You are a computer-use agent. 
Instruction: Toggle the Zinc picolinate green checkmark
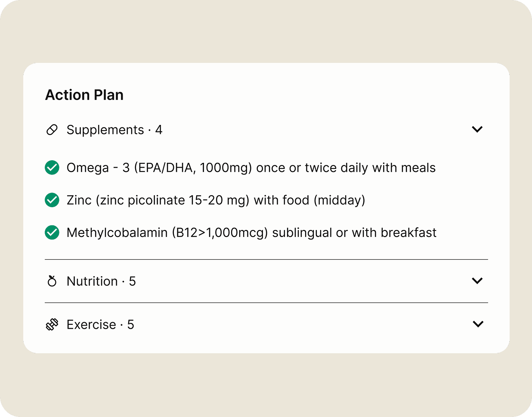pyautogui.click(x=52, y=200)
